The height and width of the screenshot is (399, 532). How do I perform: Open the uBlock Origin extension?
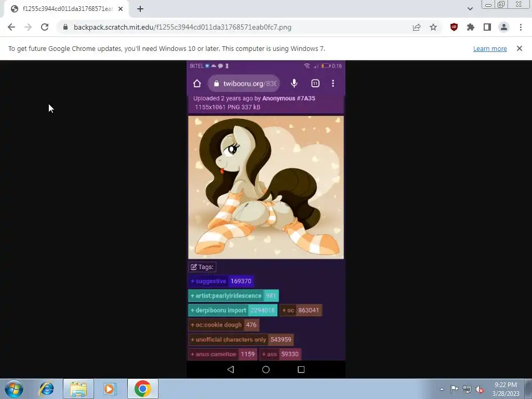point(454,27)
